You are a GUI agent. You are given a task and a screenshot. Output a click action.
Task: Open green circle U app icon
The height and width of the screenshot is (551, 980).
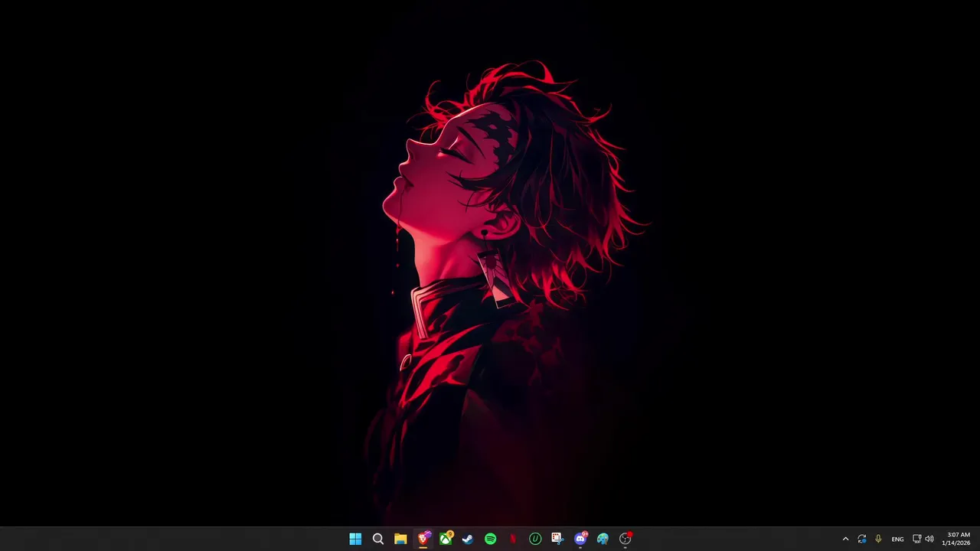[x=535, y=539]
